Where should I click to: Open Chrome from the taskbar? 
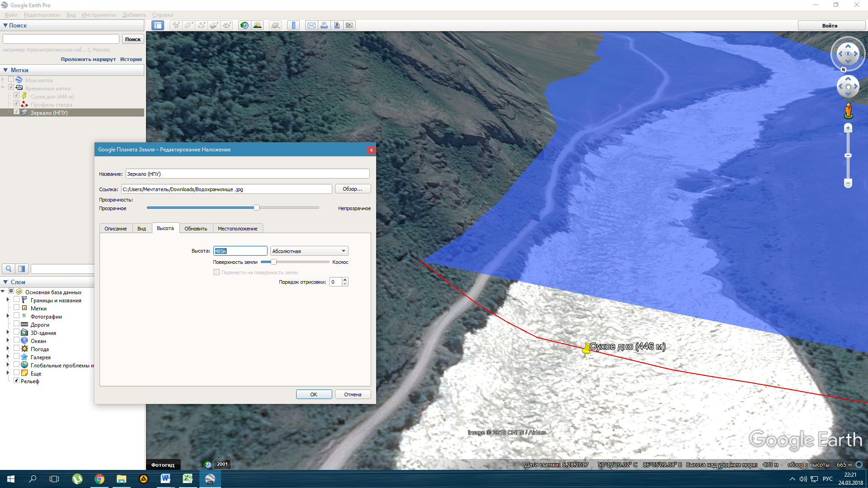[x=99, y=479]
